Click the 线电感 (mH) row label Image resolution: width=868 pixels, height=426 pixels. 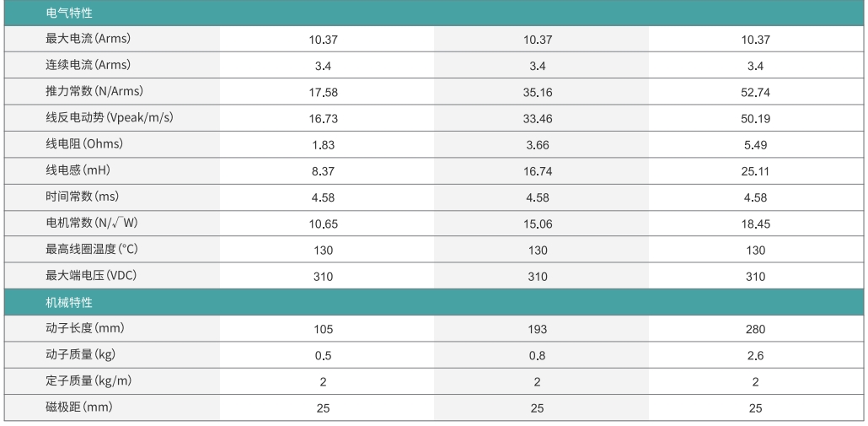[x=78, y=170]
